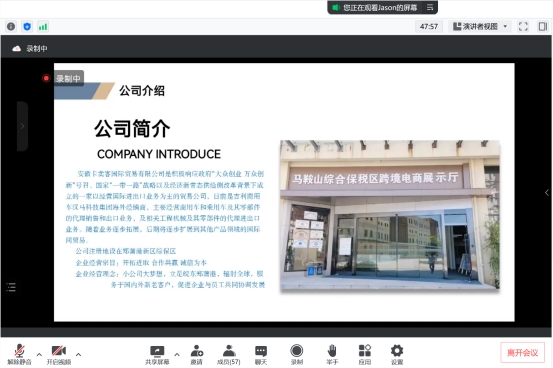Open the 应用 apps icon

click(x=365, y=355)
